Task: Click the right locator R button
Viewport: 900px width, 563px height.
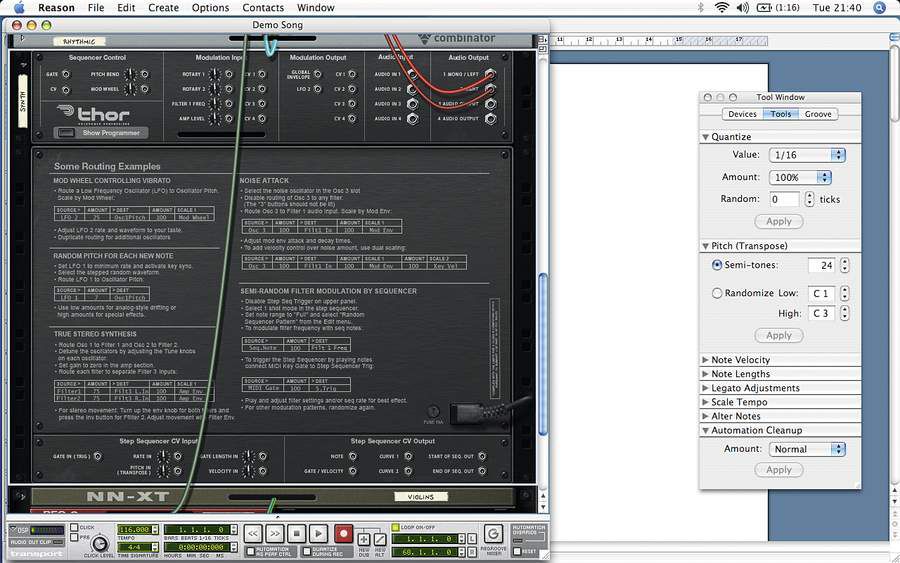Action: click(x=471, y=552)
